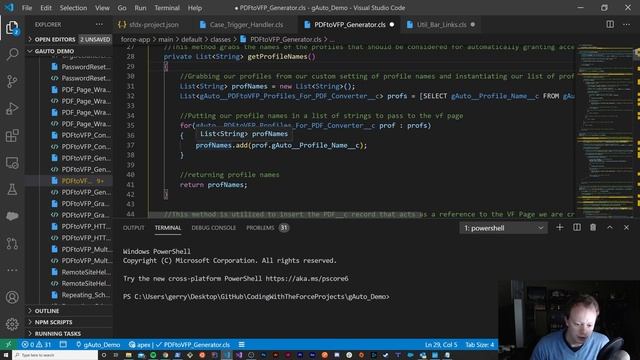The width and height of the screenshot is (640, 360).
Task: Open Explorer views and more actions ellipsis
Action: [x=99, y=24]
